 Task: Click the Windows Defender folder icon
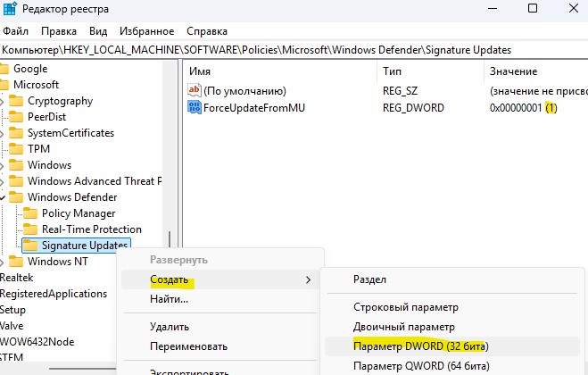click(x=16, y=197)
